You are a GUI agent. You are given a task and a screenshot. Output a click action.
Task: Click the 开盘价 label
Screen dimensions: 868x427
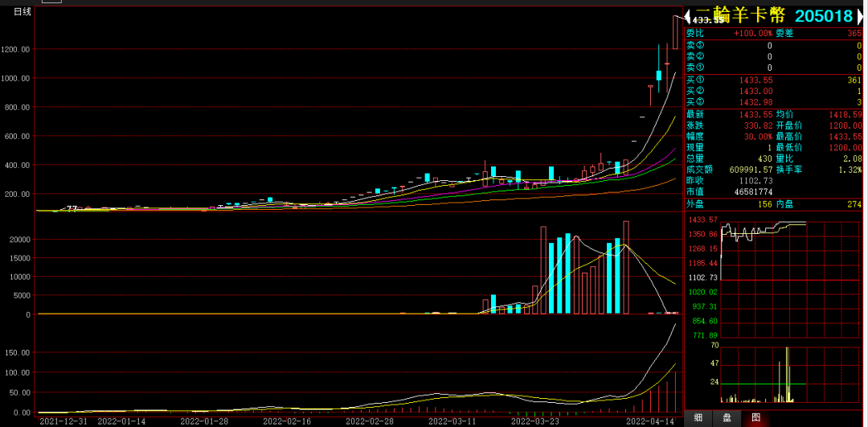[789, 125]
